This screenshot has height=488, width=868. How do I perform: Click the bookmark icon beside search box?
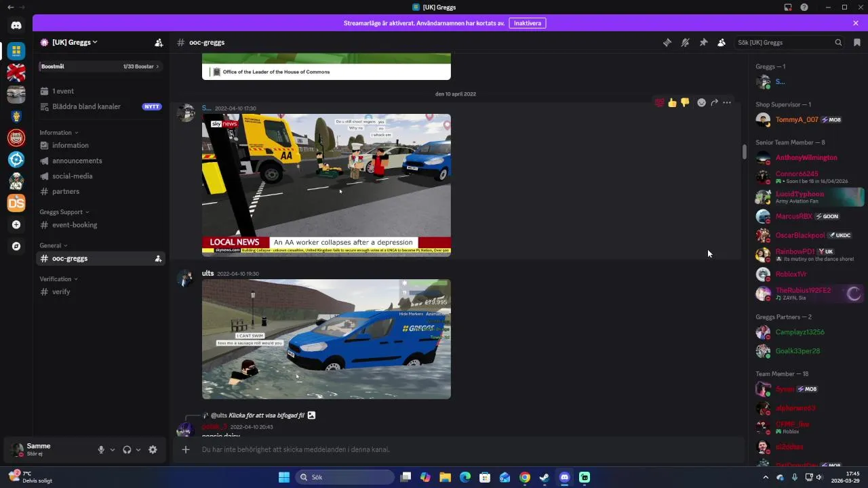pos(857,42)
